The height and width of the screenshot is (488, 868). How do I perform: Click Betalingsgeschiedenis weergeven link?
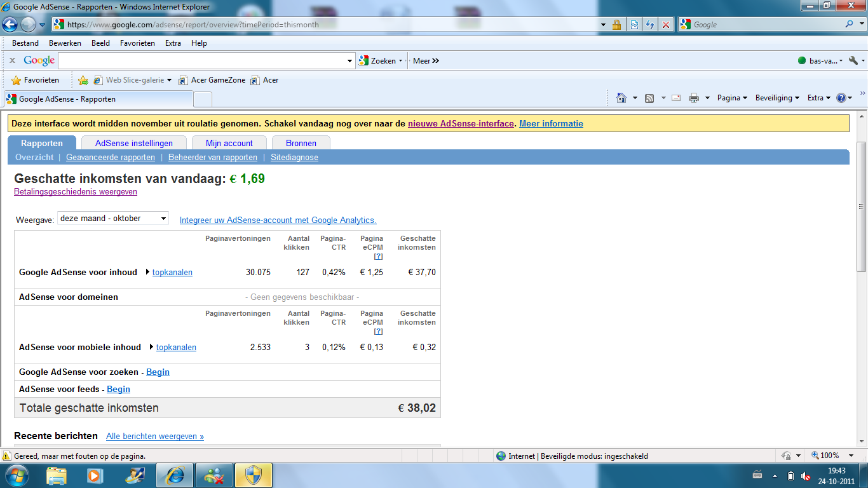point(76,192)
